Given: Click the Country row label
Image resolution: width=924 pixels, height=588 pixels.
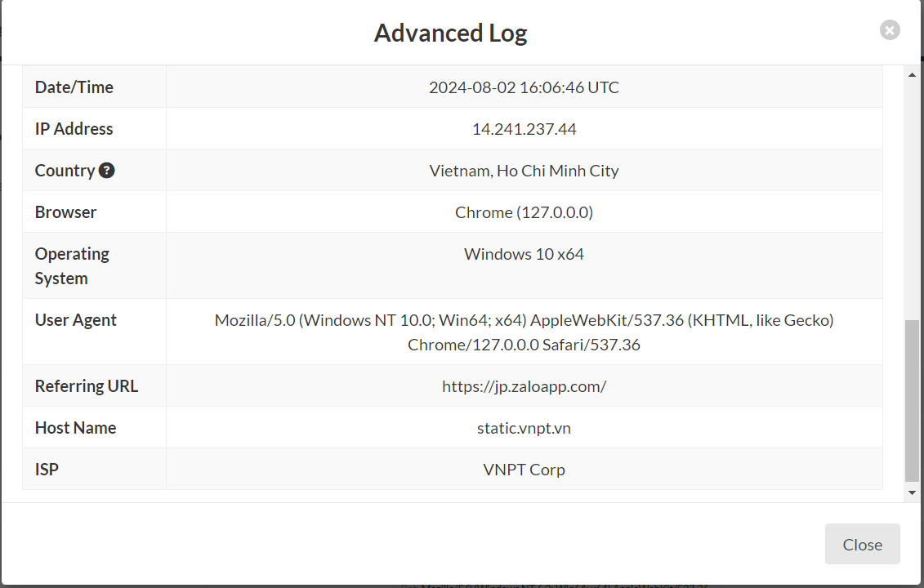Looking at the screenshot, I should (x=65, y=170).
